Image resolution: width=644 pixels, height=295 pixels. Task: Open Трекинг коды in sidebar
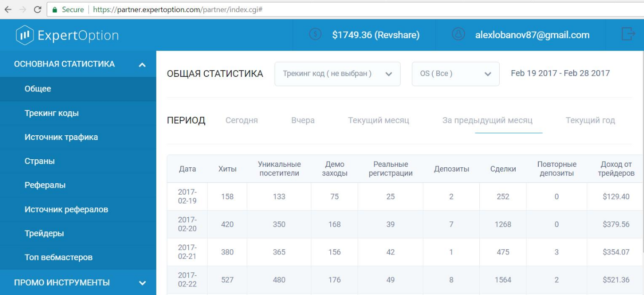coord(51,113)
